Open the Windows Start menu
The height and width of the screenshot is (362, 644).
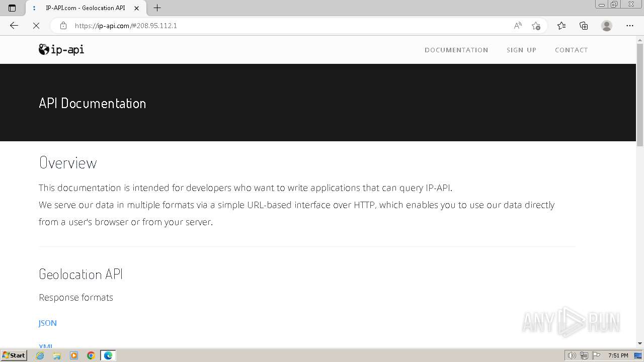(14, 355)
